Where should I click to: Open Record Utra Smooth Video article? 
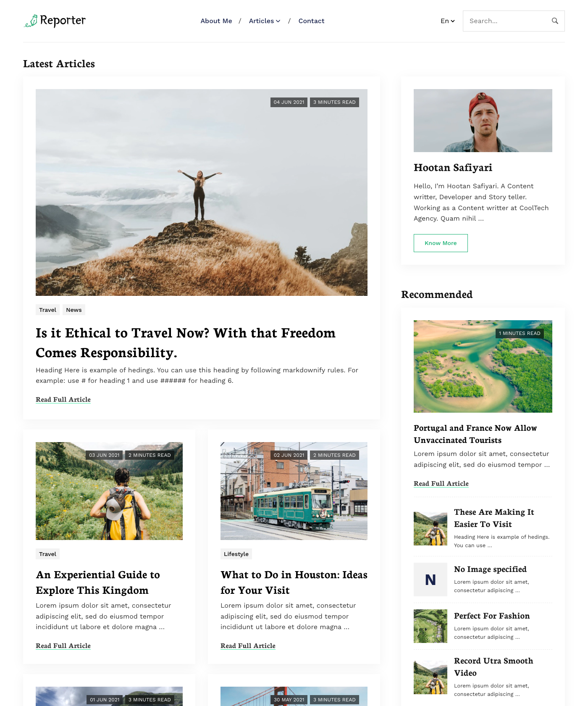(493, 667)
